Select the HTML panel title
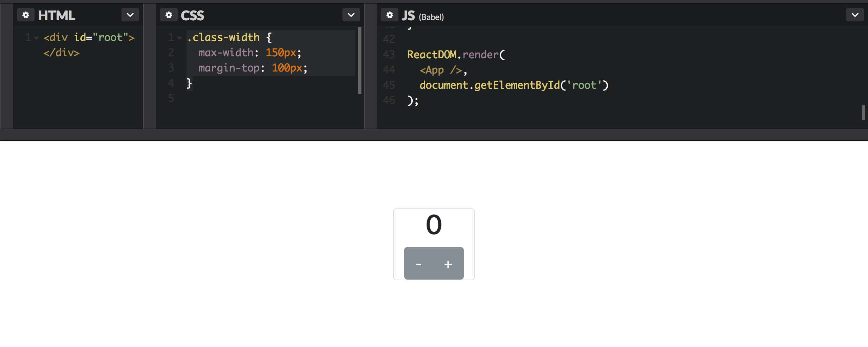Viewport: 868px width, 347px height. pos(57,16)
